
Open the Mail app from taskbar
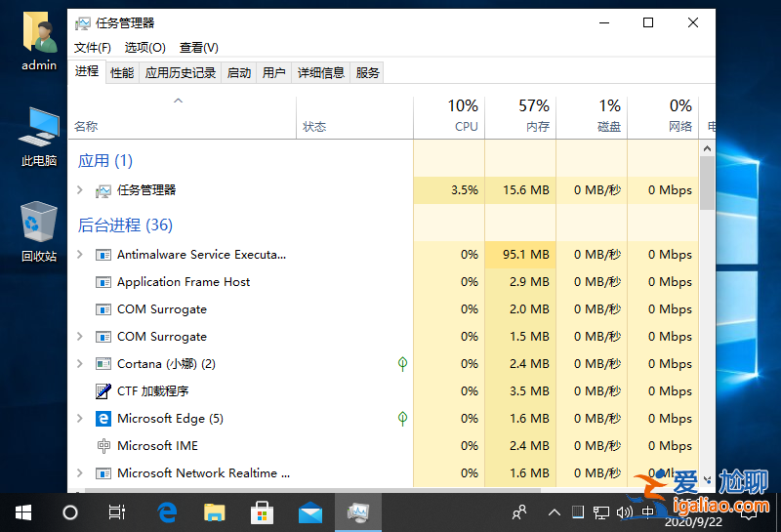(309, 512)
